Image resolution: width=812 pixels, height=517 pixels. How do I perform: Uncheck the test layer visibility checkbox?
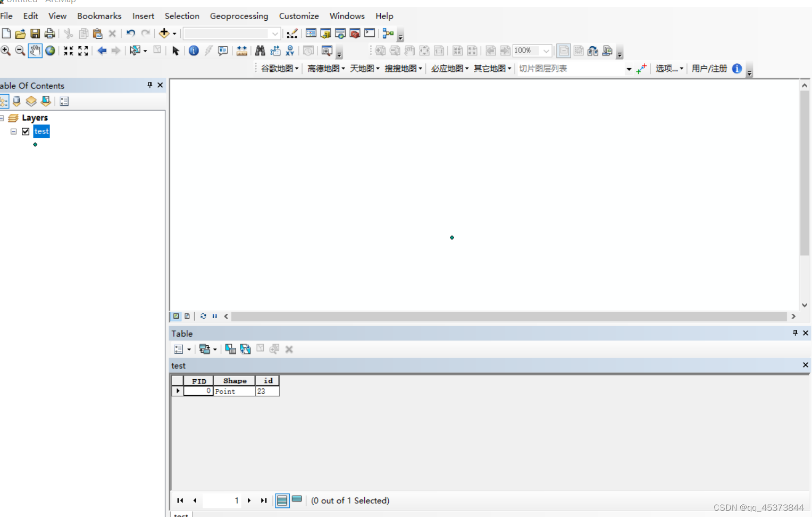(26, 131)
